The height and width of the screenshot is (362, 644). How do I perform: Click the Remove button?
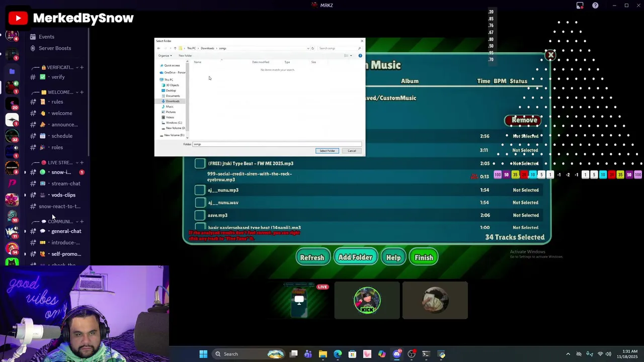click(524, 120)
